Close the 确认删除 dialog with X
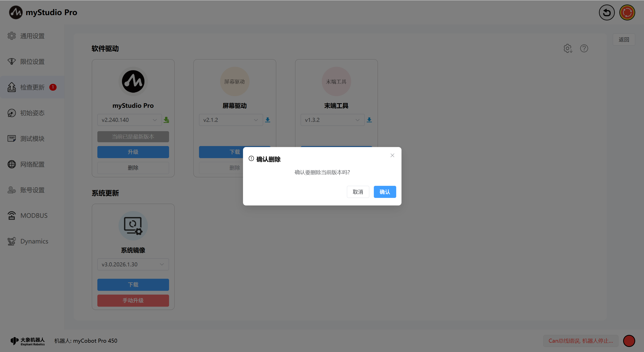Viewport: 644px width, 352px height. click(392, 155)
